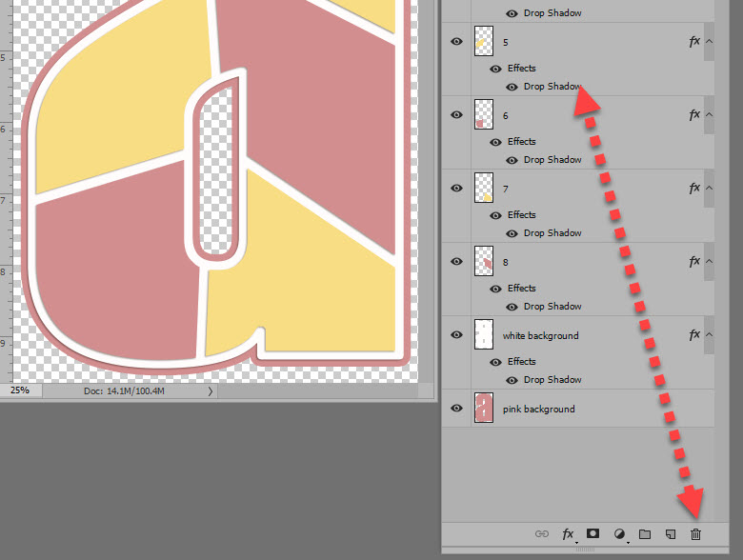
Task: Toggle Drop Shadow visibility on layer 7
Action: (x=512, y=233)
